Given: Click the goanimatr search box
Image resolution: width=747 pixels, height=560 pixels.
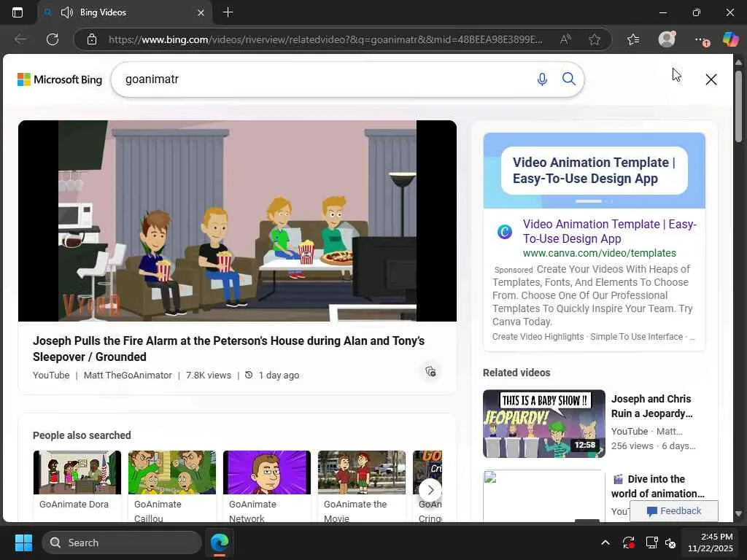Looking at the screenshot, I should (324, 79).
